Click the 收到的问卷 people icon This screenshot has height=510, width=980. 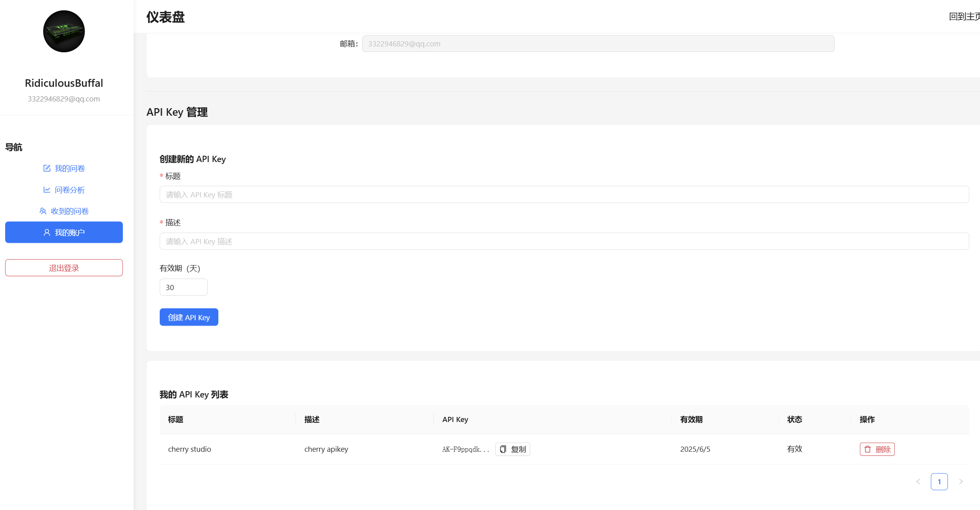[x=43, y=211]
